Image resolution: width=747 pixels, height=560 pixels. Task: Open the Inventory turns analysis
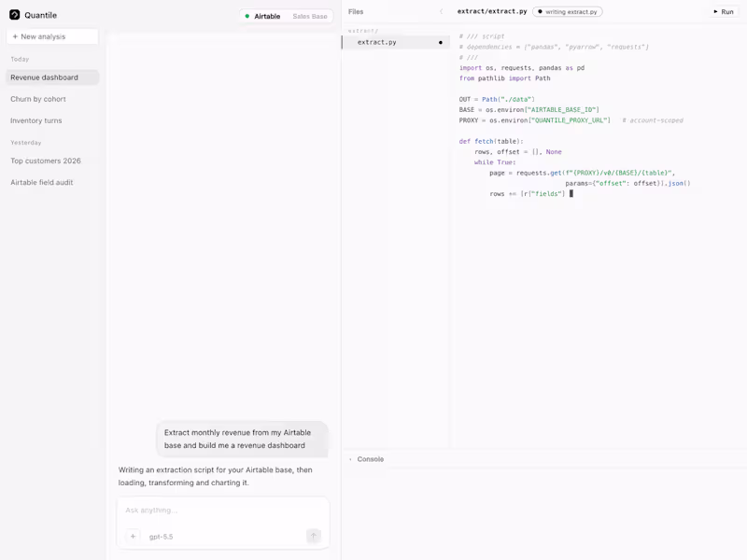52,120
